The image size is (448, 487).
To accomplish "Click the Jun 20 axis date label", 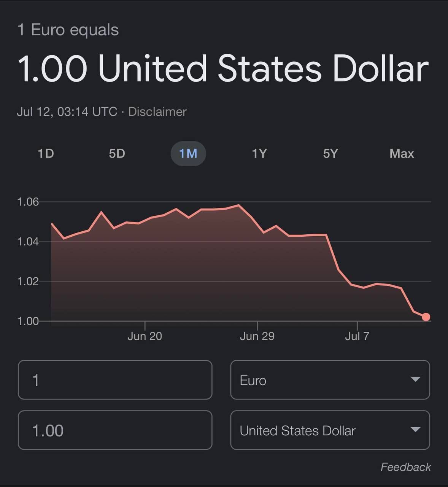I will [145, 336].
